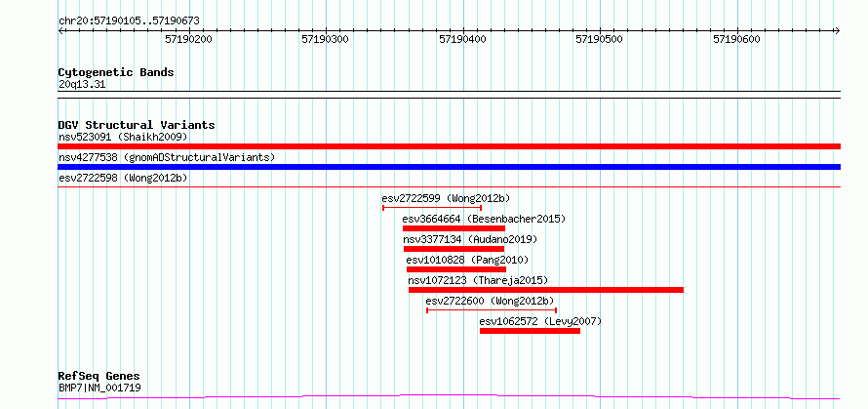Select the red esv1010828 variant bar
This screenshot has height=409, width=868.
pyautogui.click(x=456, y=269)
